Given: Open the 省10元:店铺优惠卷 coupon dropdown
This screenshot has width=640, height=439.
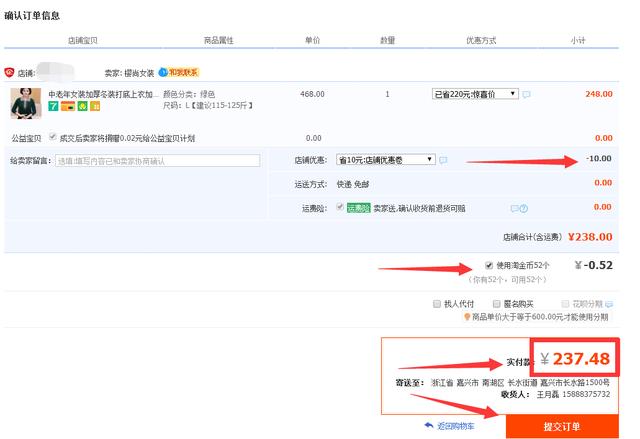Looking at the screenshot, I should coord(386,160).
